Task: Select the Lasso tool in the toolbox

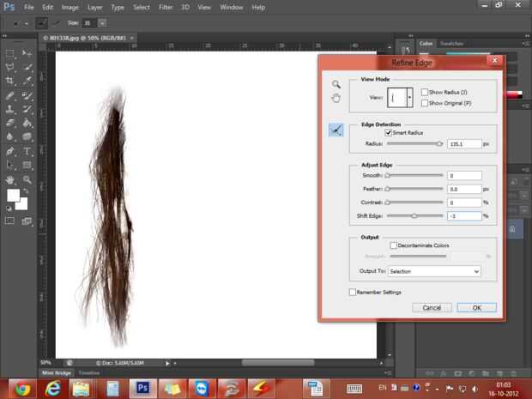Action: (9, 67)
